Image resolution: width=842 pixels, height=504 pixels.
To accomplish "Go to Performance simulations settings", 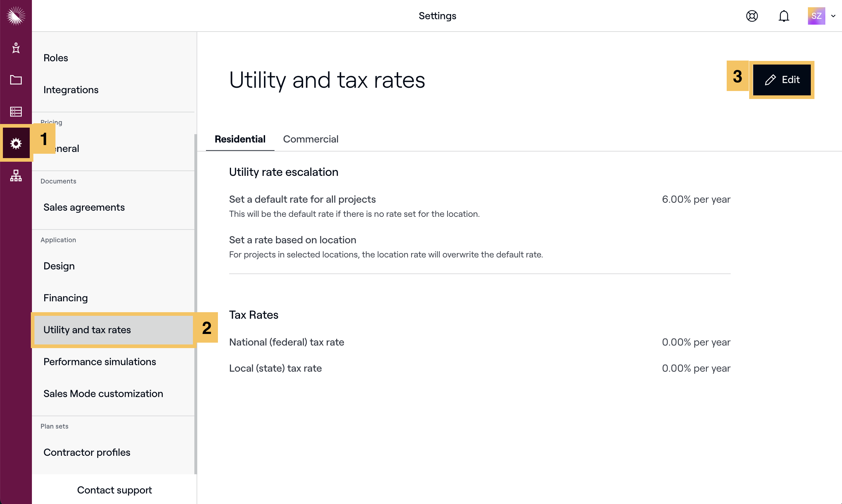I will (x=99, y=362).
